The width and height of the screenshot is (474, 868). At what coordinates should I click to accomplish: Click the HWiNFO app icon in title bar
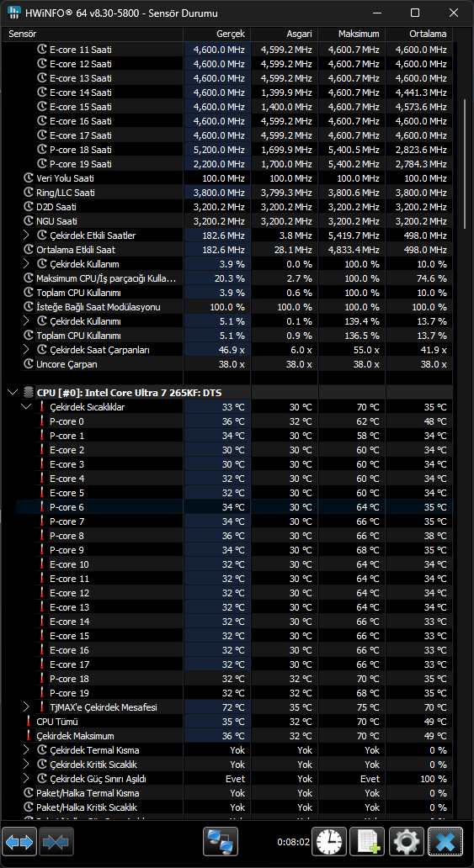[13, 13]
